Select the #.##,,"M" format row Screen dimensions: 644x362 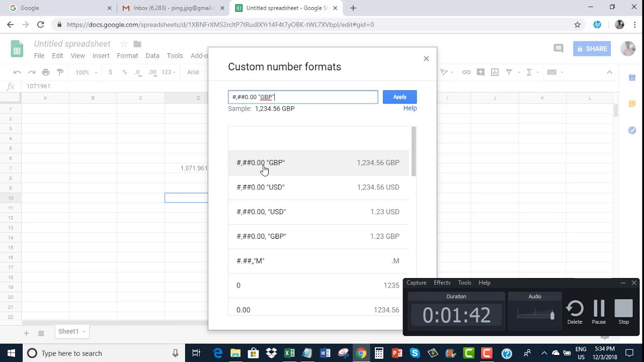pyautogui.click(x=318, y=261)
